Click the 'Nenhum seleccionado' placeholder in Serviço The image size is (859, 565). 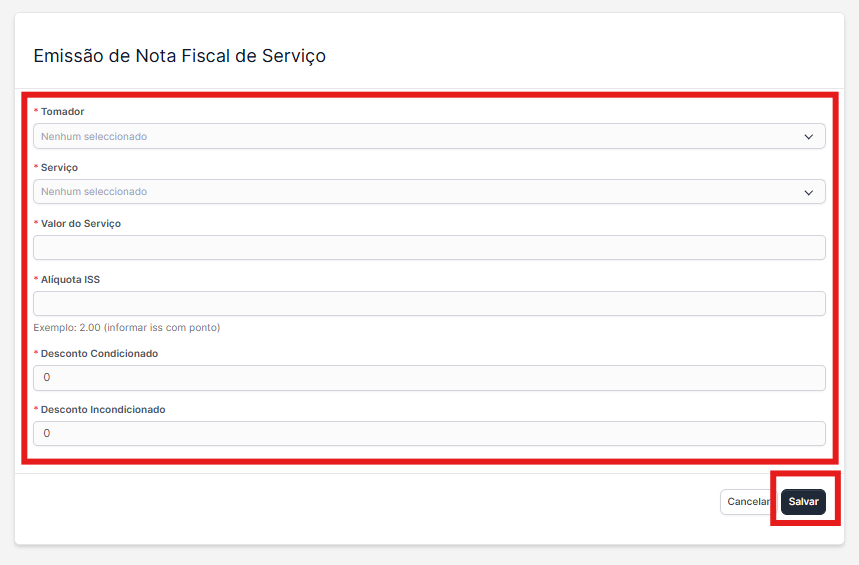click(94, 192)
